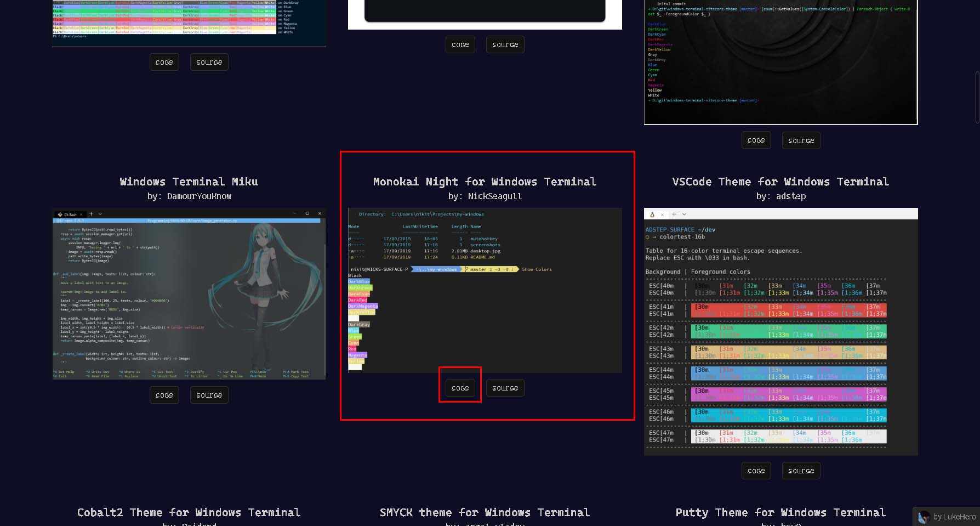Click source button below top-middle dark screenshot
980x526 pixels.
click(505, 44)
